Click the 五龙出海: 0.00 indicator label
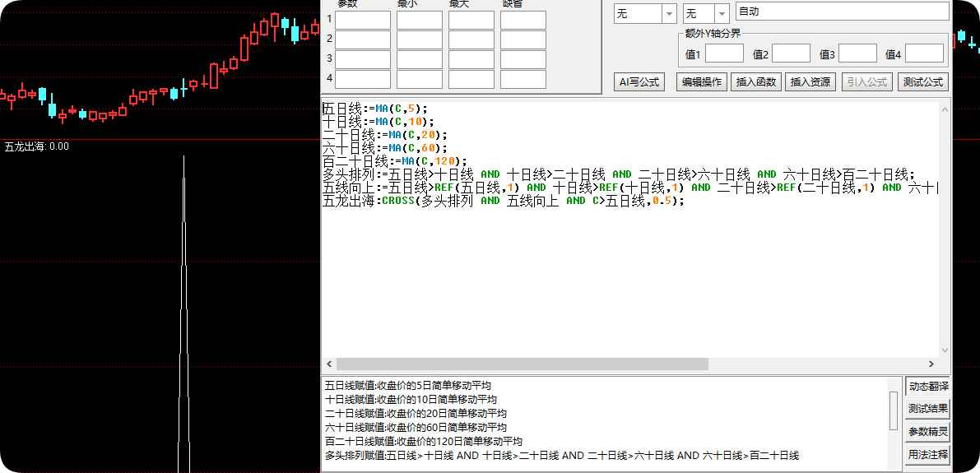This screenshot has width=980, height=473. tap(37, 147)
